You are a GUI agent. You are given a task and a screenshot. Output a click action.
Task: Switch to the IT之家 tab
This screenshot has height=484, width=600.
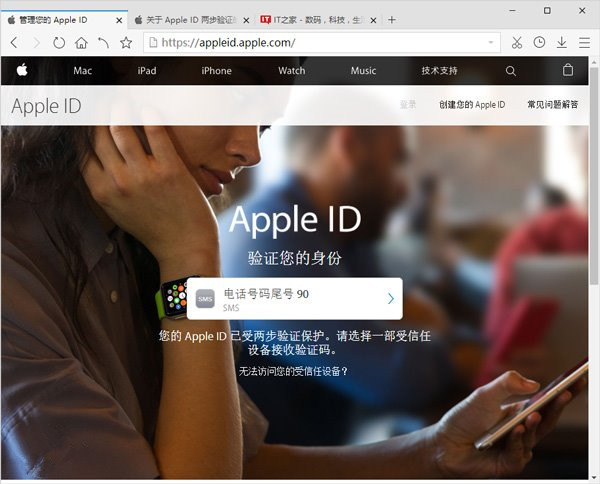tap(312, 19)
